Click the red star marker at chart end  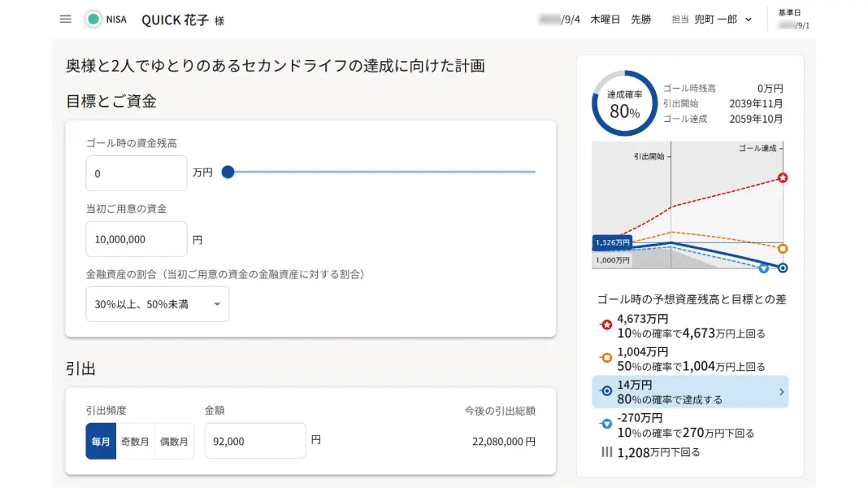(782, 178)
